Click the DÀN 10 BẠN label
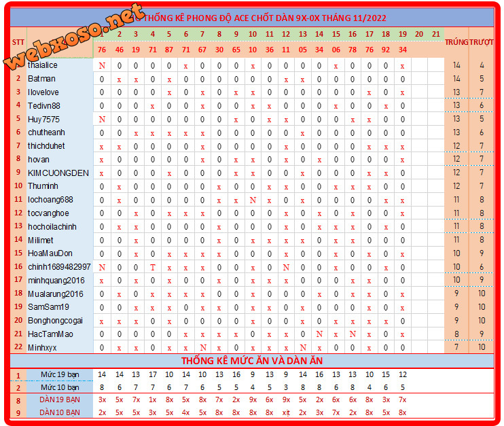Viewport: 504px width, 426px height. click(60, 412)
